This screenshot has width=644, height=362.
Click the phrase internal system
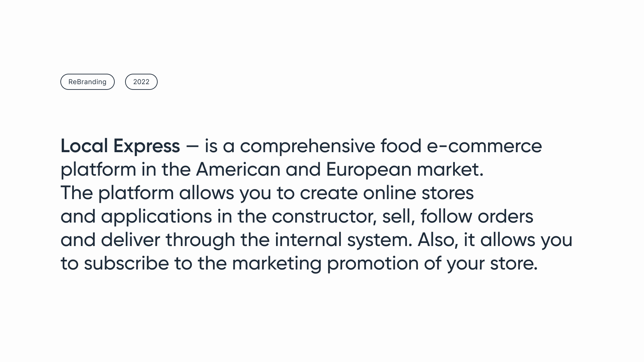point(343,240)
